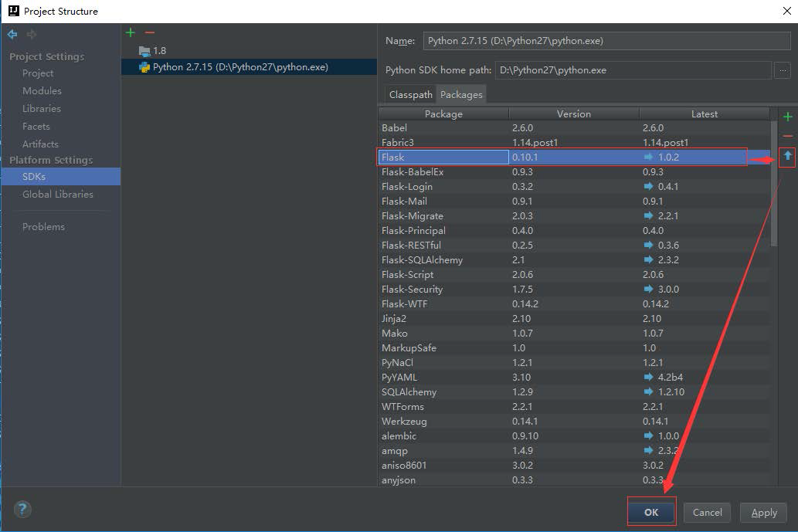Uninstall package using red minus icon

[x=787, y=136]
